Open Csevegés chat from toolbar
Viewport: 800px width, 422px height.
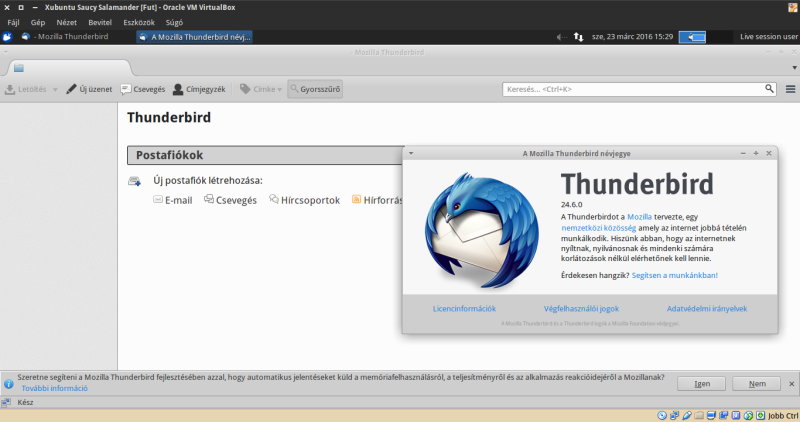click(143, 89)
